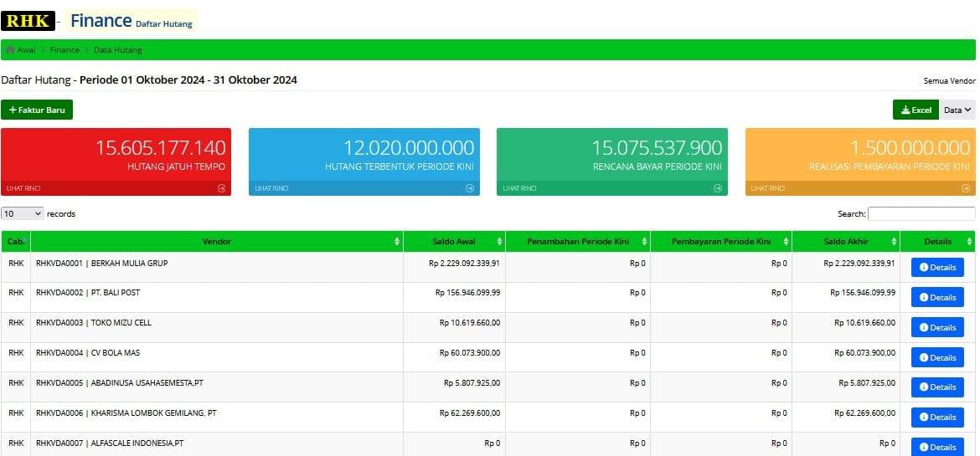Click the RHK logo
Screen dimensions: 980x456
coord(28,21)
